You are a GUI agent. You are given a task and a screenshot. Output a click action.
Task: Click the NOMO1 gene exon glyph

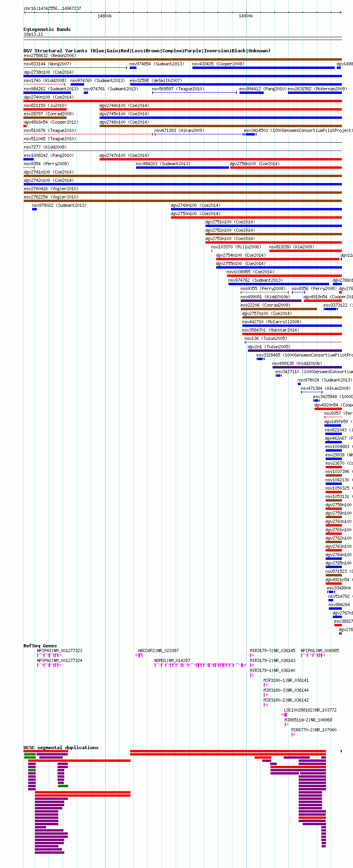tap(200, 665)
